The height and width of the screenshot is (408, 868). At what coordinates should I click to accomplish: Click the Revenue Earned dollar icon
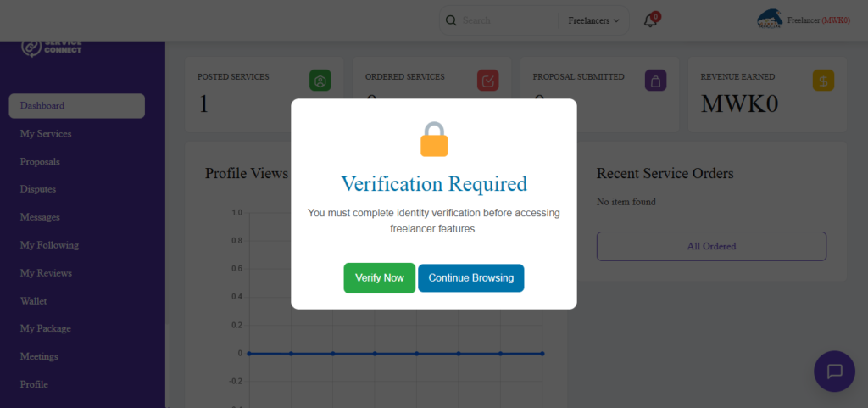click(823, 81)
